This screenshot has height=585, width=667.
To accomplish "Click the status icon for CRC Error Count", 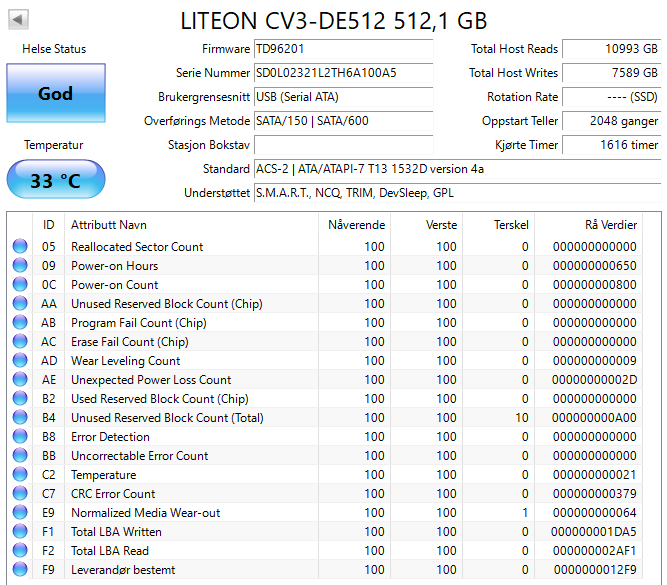I will coord(20,494).
